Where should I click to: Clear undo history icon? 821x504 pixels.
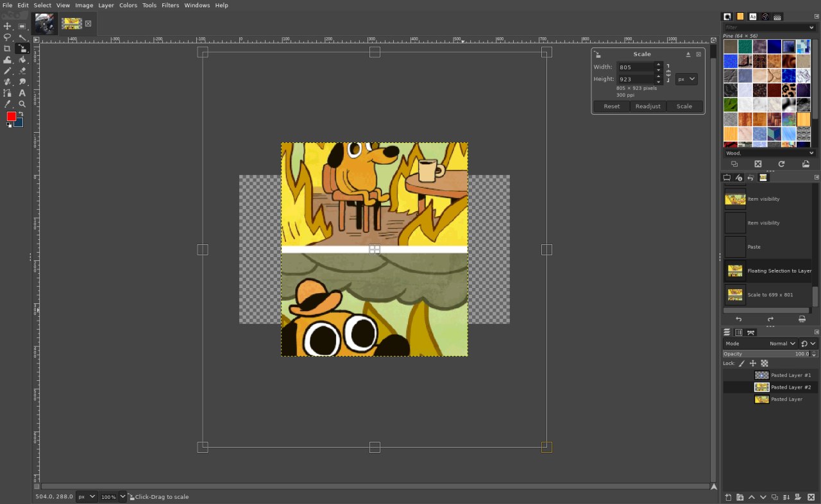(x=802, y=319)
